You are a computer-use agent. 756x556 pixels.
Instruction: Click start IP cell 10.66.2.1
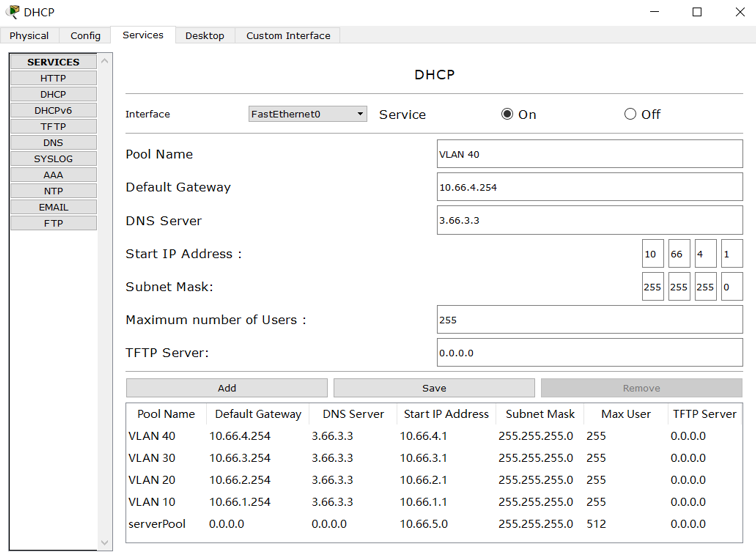point(423,480)
